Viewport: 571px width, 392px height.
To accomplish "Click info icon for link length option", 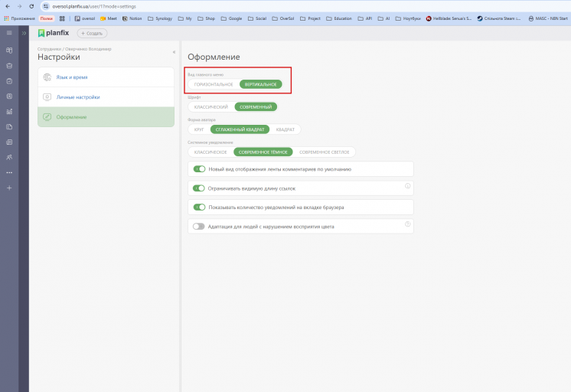I will (407, 186).
